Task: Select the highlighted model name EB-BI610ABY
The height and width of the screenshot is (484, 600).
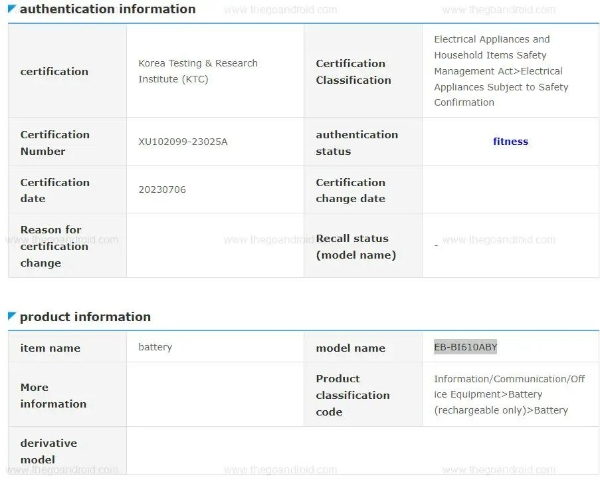Action: [x=465, y=347]
